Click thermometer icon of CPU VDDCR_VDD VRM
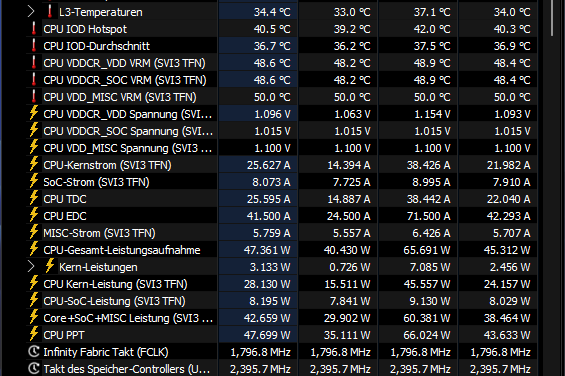 tap(34, 62)
